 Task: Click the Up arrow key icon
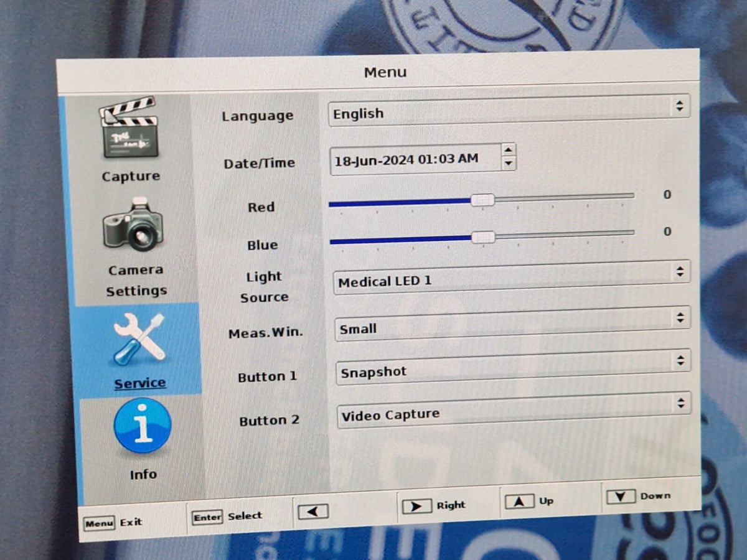click(519, 502)
